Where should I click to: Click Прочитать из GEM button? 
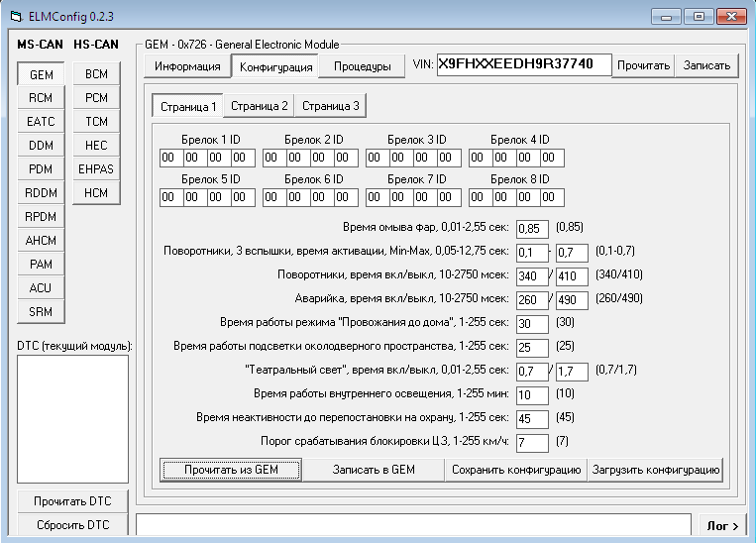coord(231,469)
